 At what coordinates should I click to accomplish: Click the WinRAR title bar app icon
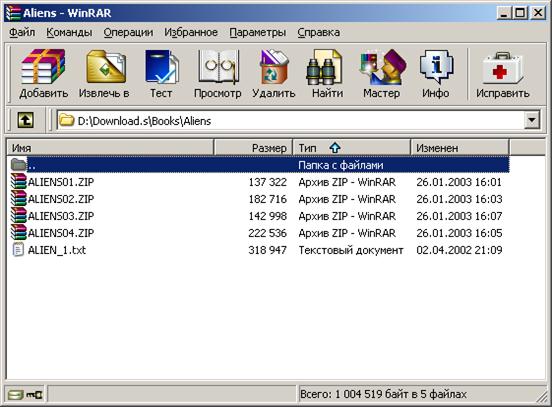pyautogui.click(x=13, y=13)
